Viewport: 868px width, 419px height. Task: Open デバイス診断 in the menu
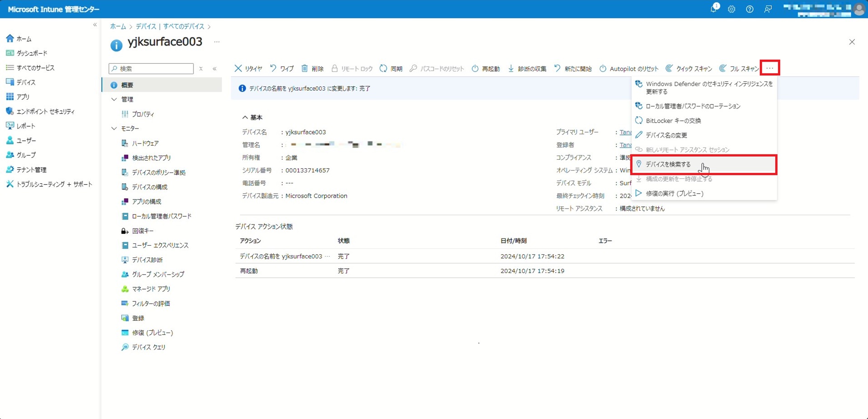click(x=142, y=260)
